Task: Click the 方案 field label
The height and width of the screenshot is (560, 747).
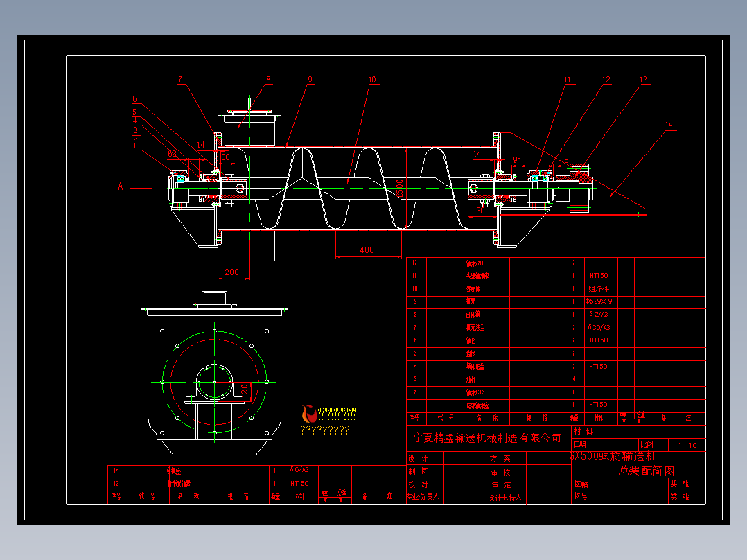Action: [x=500, y=459]
